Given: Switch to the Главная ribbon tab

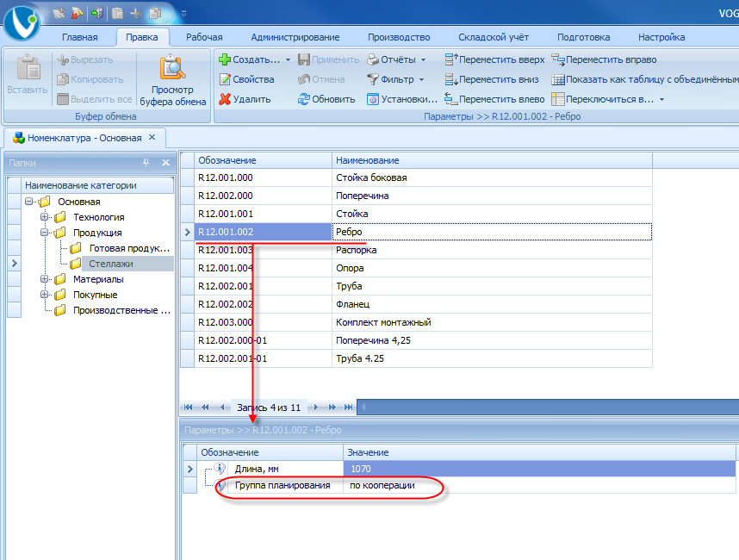Looking at the screenshot, I should click(79, 37).
